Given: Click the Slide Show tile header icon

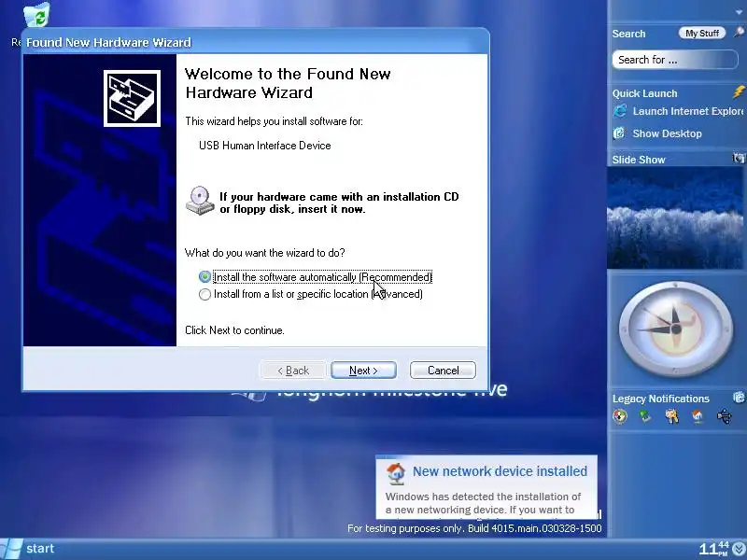Looking at the screenshot, I should coord(739,159).
